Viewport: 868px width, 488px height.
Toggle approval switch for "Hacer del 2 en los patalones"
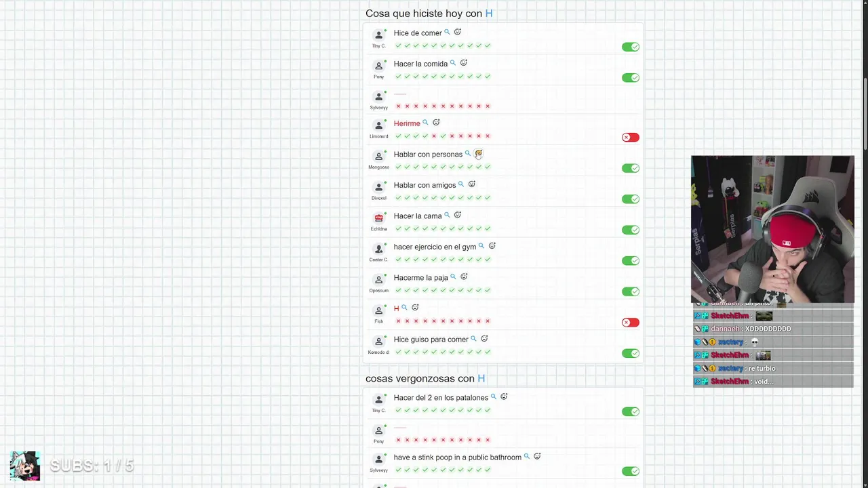[631, 411]
